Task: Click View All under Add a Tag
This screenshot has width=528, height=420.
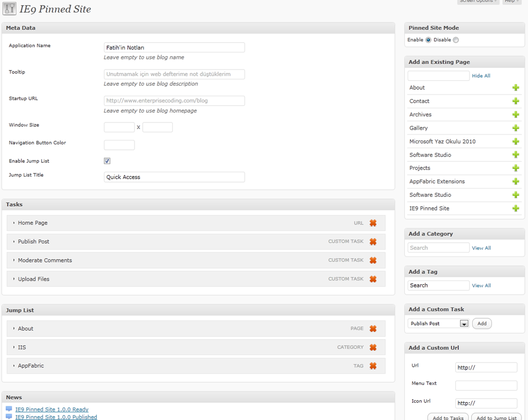Action: point(481,285)
